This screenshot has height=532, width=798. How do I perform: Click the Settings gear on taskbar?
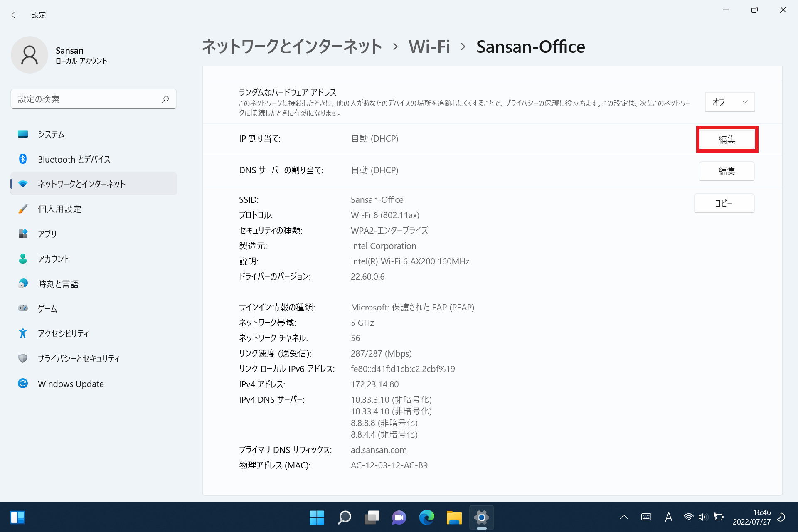tap(481, 517)
